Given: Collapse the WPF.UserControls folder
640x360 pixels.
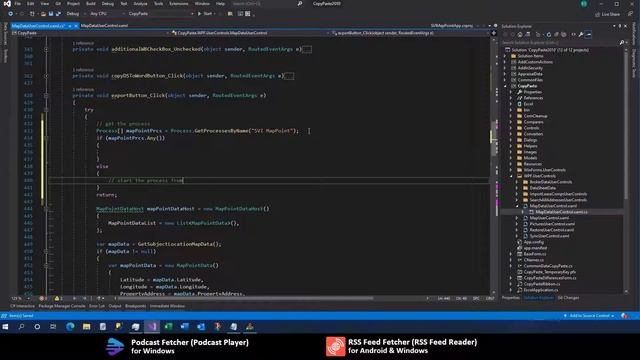Looking at the screenshot, I should coord(511,176).
